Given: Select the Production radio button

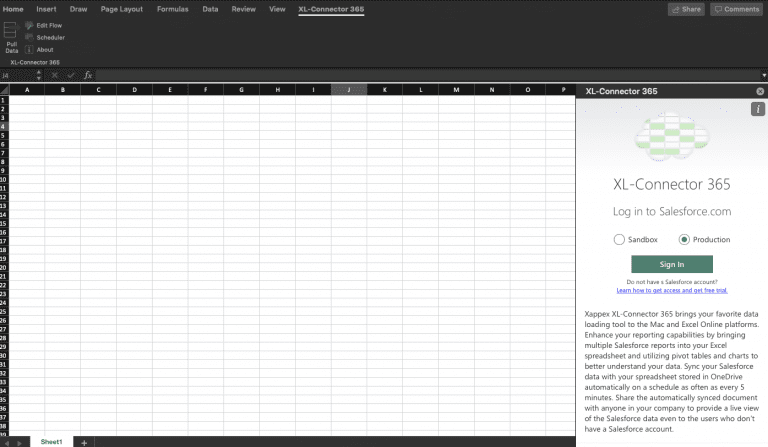Looking at the screenshot, I should coord(685,239).
